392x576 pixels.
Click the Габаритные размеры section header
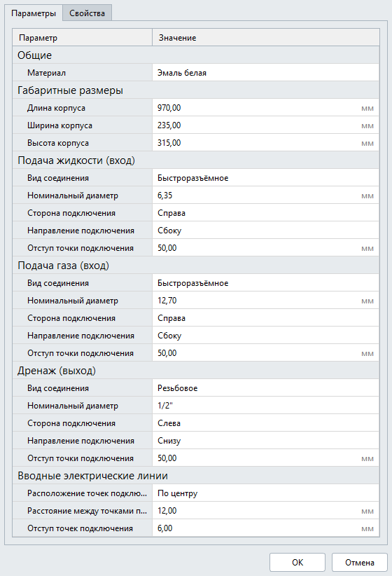tap(195, 90)
